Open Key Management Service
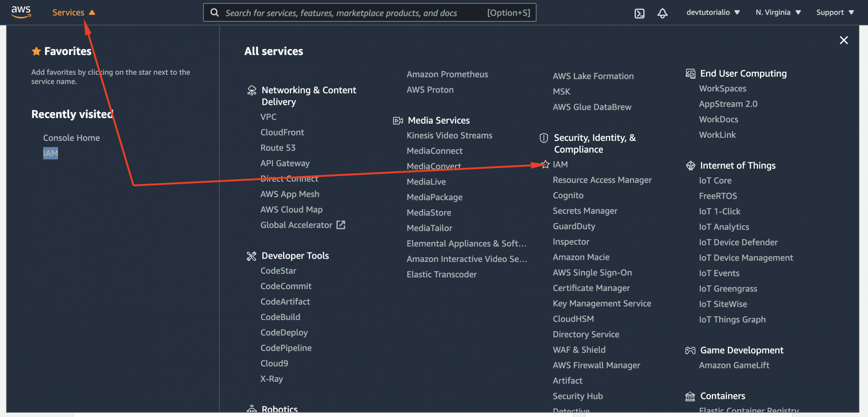868x417 pixels. tap(602, 303)
